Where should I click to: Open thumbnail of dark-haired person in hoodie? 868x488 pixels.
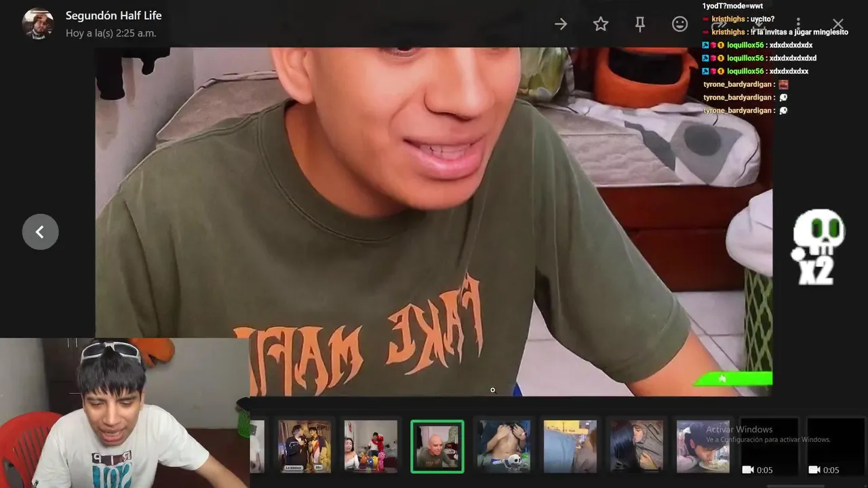[x=637, y=446]
